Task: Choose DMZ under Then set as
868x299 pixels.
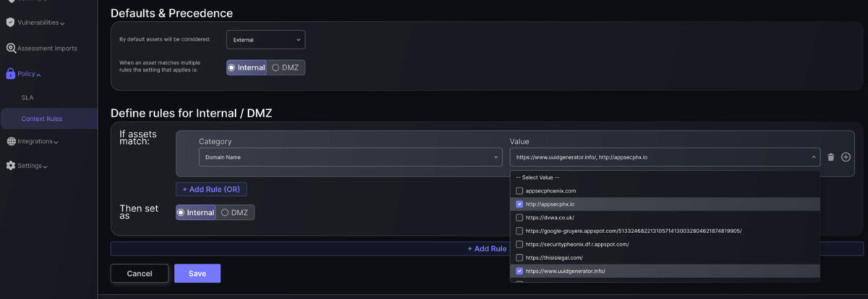Action: pyautogui.click(x=235, y=213)
